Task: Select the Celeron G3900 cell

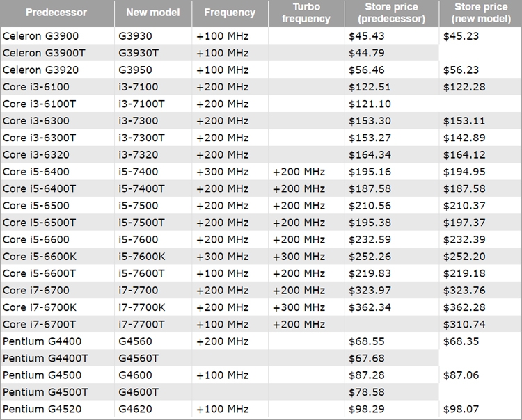Action: (31, 36)
